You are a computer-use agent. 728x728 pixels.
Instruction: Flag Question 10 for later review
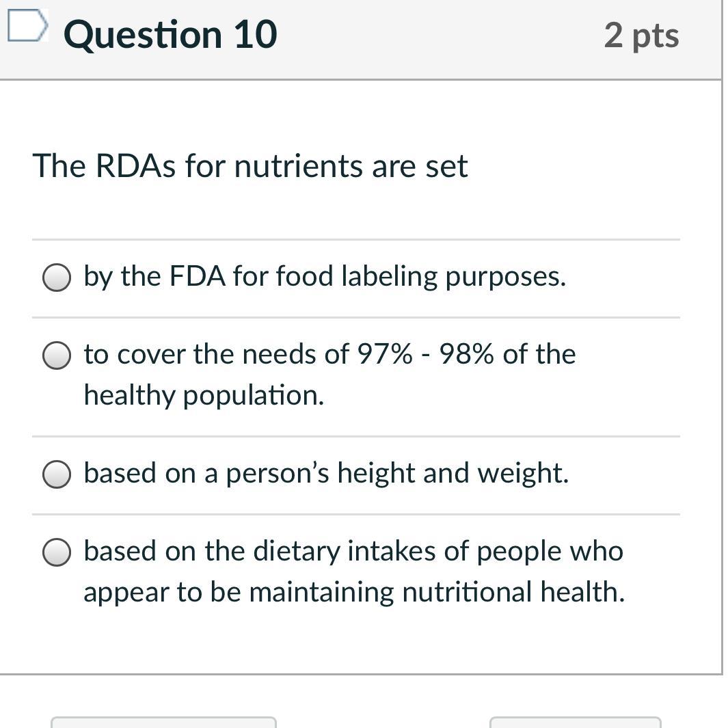pos(27,27)
